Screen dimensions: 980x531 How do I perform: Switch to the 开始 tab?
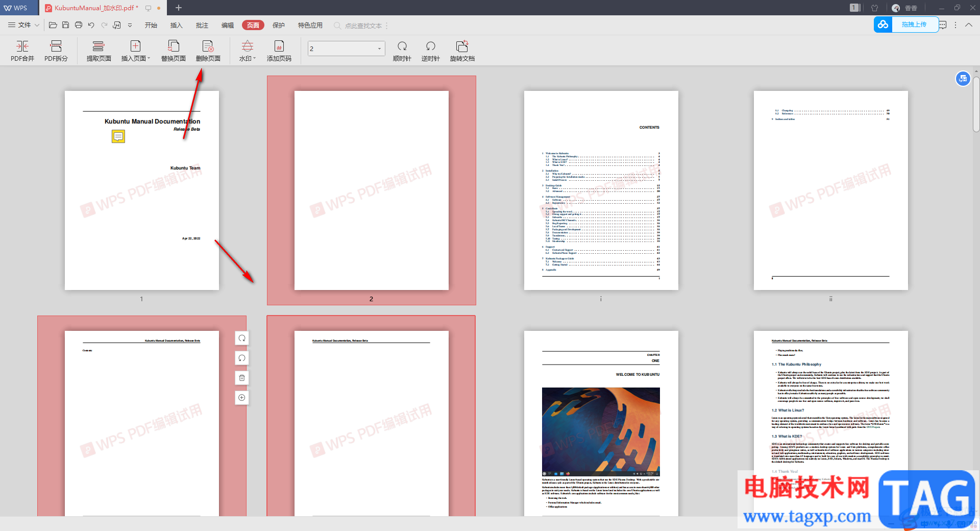point(151,25)
